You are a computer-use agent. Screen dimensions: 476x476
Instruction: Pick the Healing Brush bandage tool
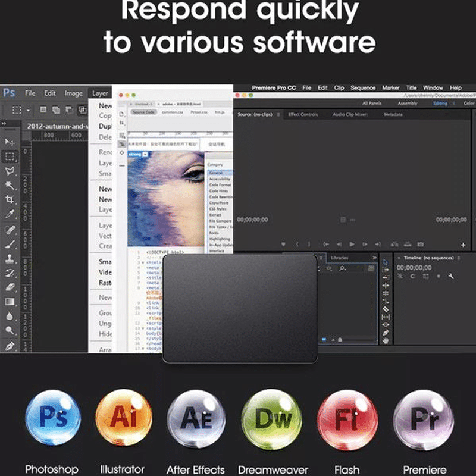10,230
